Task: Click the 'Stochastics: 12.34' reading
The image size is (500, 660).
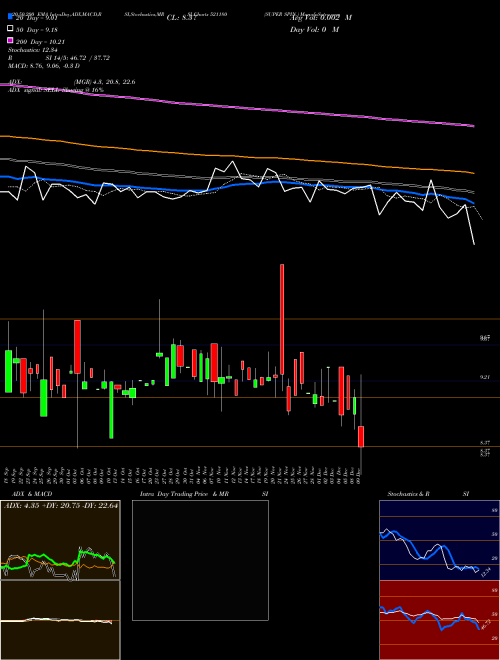Action: (32, 50)
